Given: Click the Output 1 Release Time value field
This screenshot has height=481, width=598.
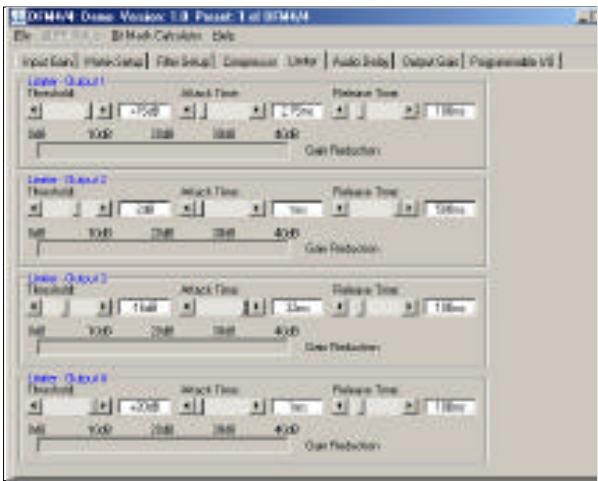Looking at the screenshot, I should [450, 111].
